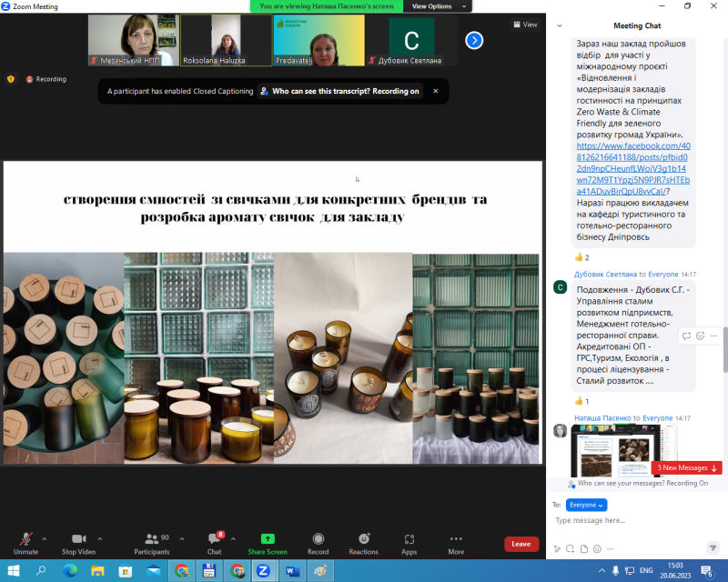Viewport: 728px width, 582px height.
Task: Start recording with the Record button
Action: tap(318, 543)
